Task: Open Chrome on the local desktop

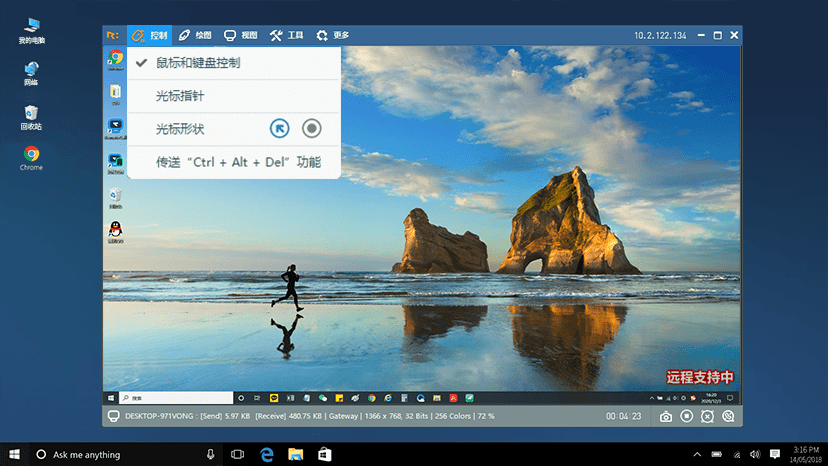Action: pos(31,158)
